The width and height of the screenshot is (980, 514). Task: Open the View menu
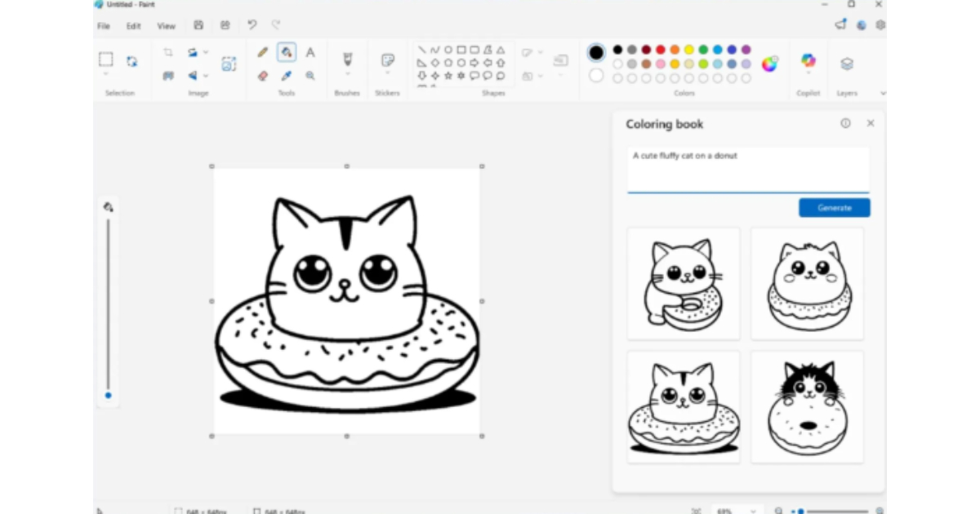pyautogui.click(x=166, y=26)
